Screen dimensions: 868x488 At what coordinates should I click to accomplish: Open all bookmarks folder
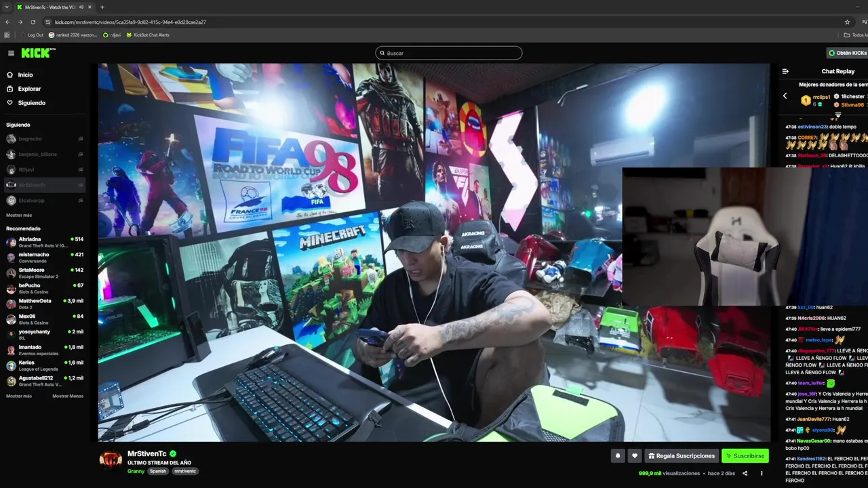pos(855,35)
